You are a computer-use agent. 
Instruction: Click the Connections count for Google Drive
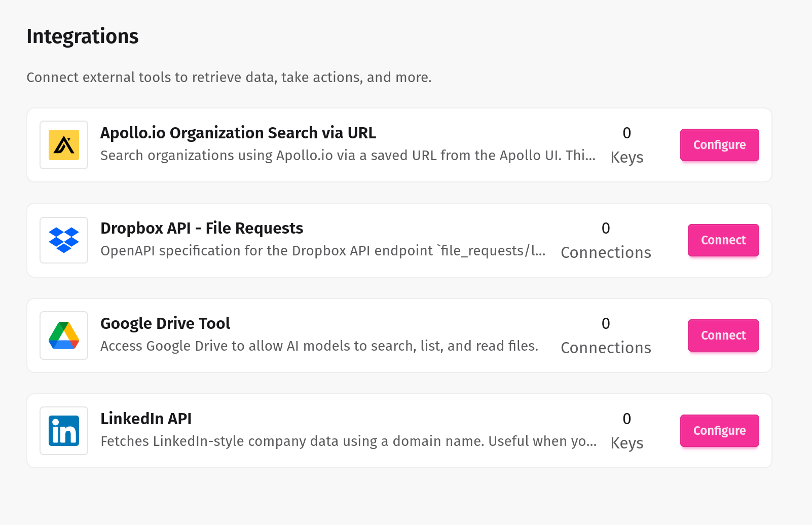pos(606,335)
